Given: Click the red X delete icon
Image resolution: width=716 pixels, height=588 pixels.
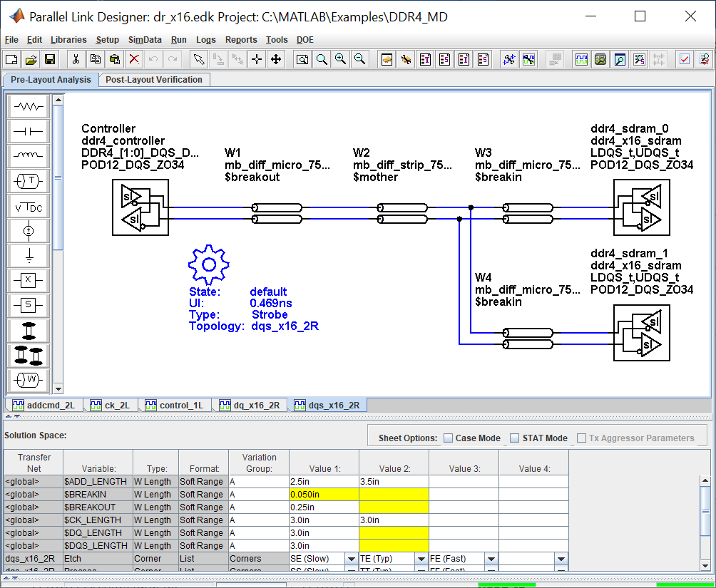Looking at the screenshot, I should 133,60.
